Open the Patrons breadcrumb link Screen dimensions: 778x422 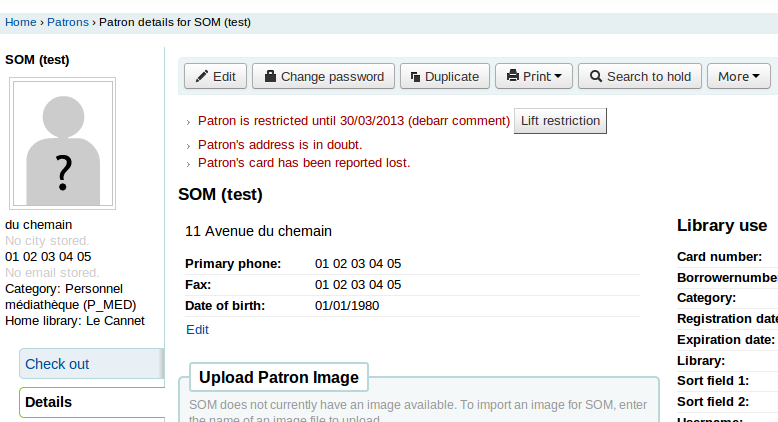[68, 21]
